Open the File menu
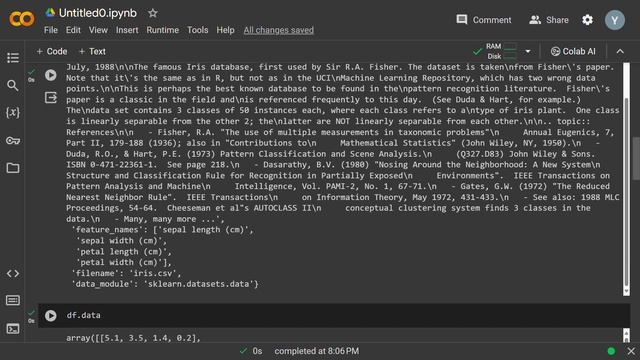Viewport: 640px width, 360px height. click(51, 30)
